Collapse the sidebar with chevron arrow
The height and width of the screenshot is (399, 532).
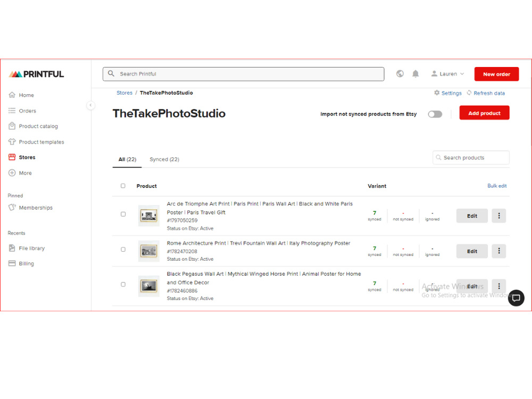coord(90,105)
